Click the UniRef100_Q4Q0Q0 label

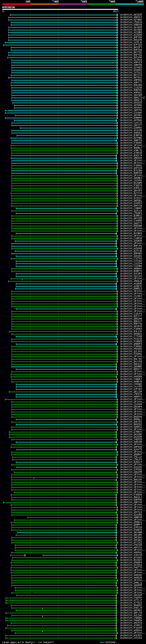(x=131, y=575)
